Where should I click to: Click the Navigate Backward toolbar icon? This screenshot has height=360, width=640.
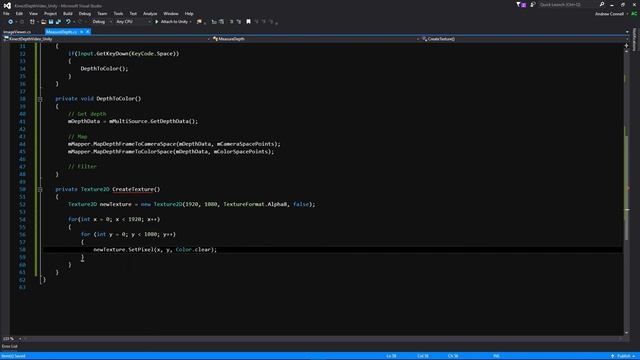pyautogui.click(x=10, y=22)
